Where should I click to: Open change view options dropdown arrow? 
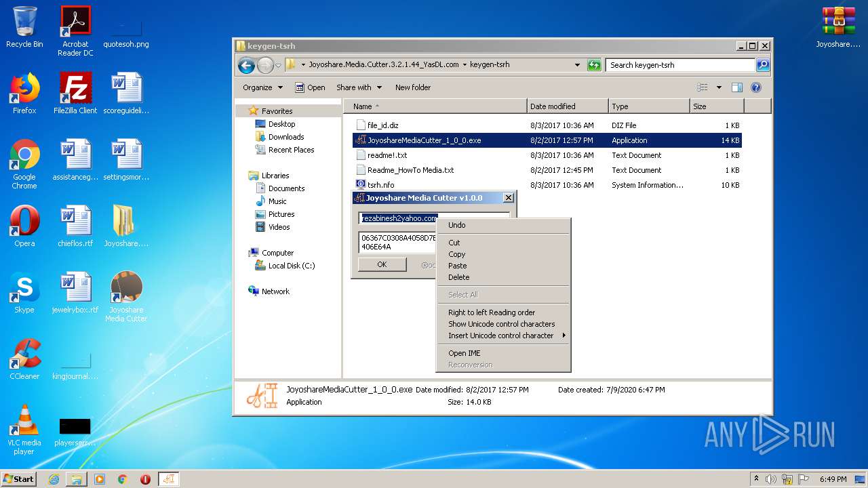tap(719, 87)
